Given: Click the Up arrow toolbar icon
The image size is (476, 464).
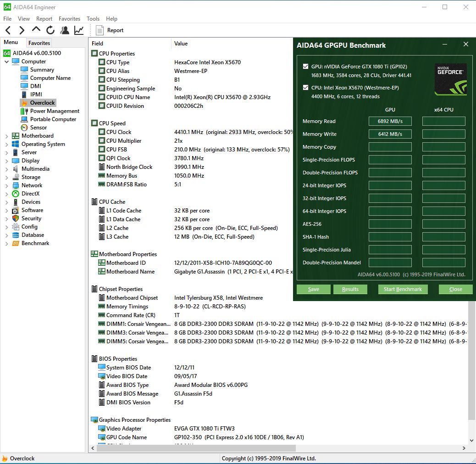Looking at the screenshot, I should (36, 30).
